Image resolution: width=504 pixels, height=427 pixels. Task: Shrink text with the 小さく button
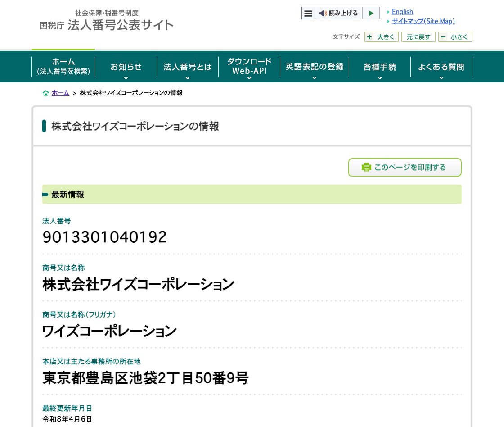455,37
